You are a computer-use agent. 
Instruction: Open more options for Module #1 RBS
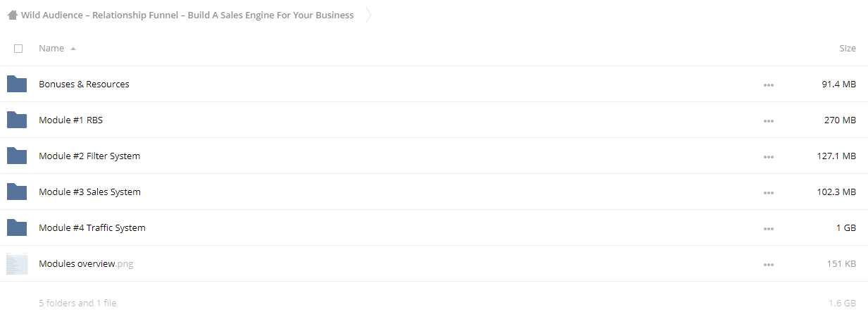[x=769, y=121]
